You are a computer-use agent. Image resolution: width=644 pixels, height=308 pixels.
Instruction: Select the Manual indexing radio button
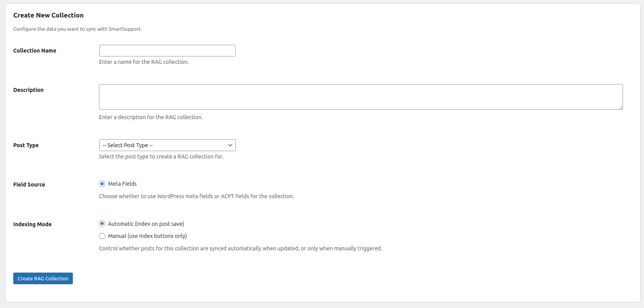(x=102, y=236)
